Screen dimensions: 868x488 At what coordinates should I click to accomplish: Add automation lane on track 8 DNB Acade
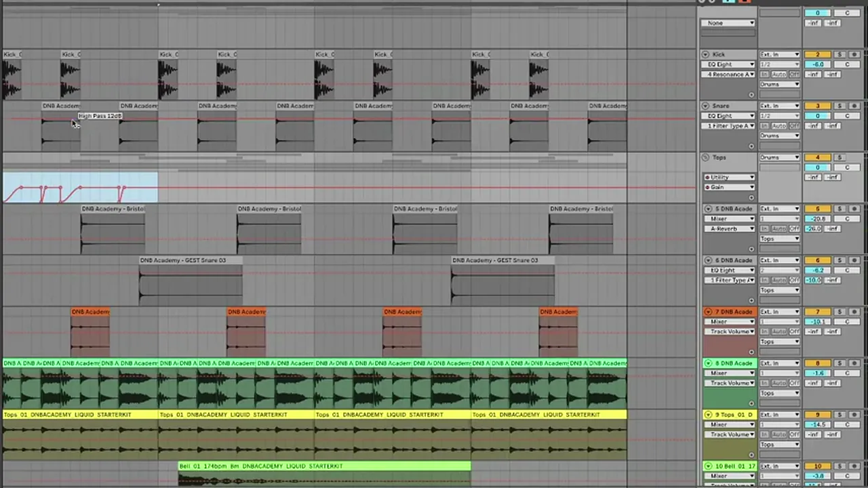click(751, 404)
